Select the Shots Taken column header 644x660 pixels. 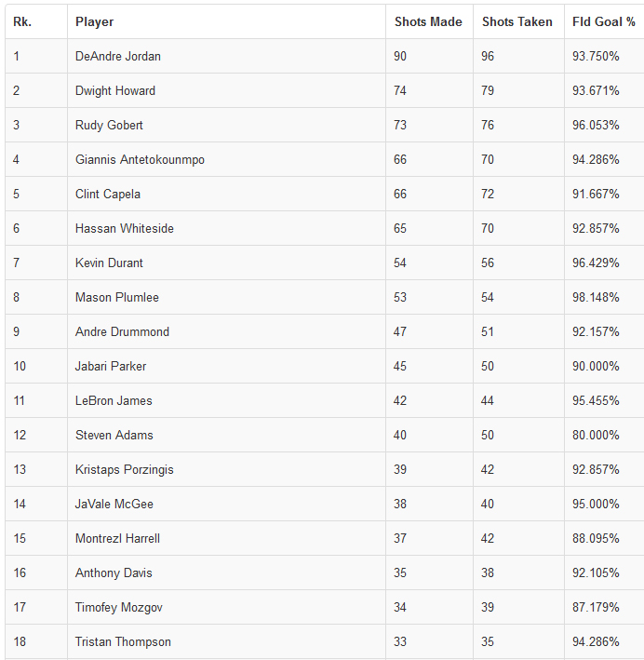click(517, 21)
